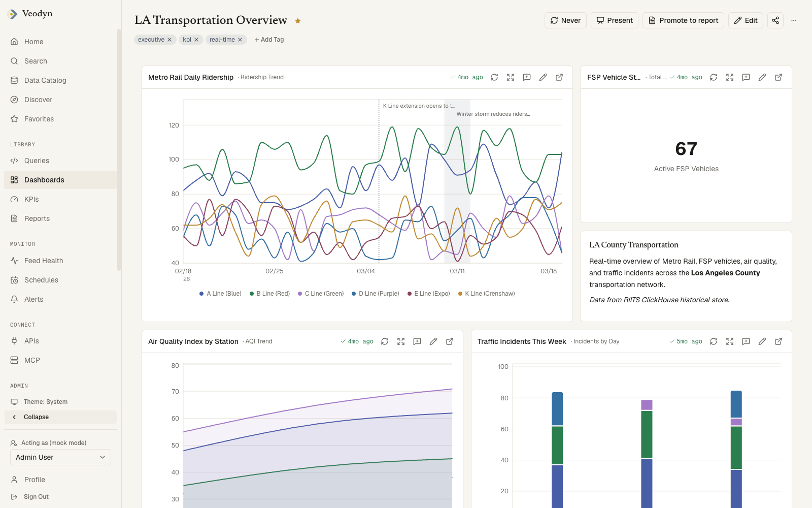812x508 pixels.
Task: View Feed Health monitor
Action: click(x=60, y=261)
